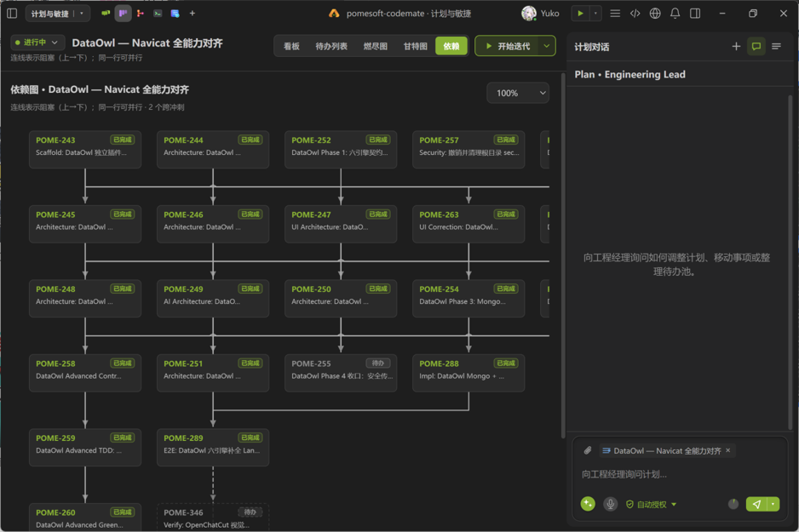This screenshot has width=799, height=532.
Task: Open the conversation list lines icon
Action: pyautogui.click(x=776, y=46)
